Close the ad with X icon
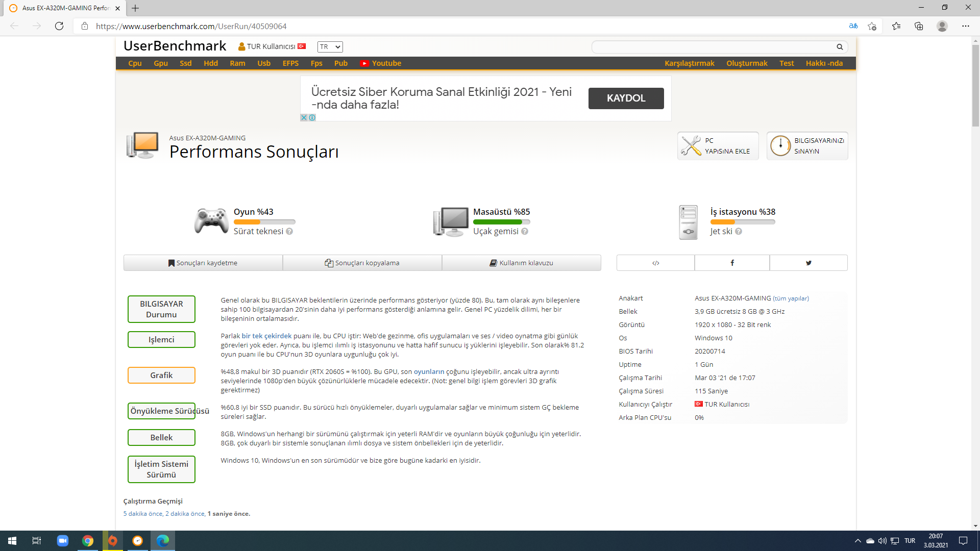980x551 pixels. tap(304, 117)
